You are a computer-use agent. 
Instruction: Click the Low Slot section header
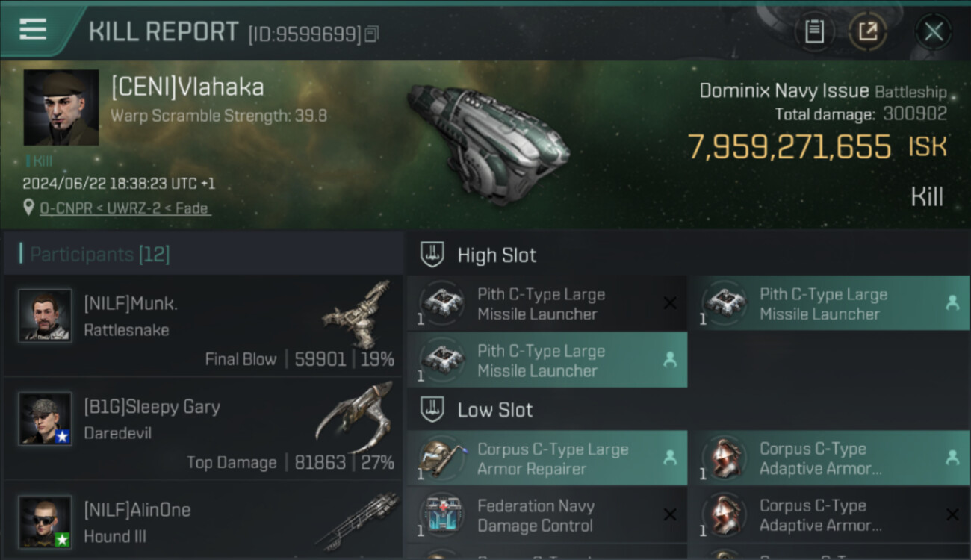pos(495,410)
